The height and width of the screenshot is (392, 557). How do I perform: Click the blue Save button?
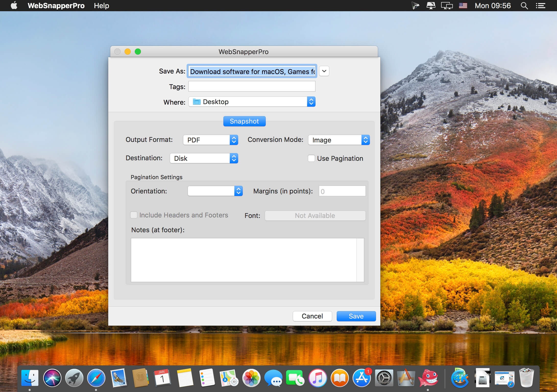point(356,316)
